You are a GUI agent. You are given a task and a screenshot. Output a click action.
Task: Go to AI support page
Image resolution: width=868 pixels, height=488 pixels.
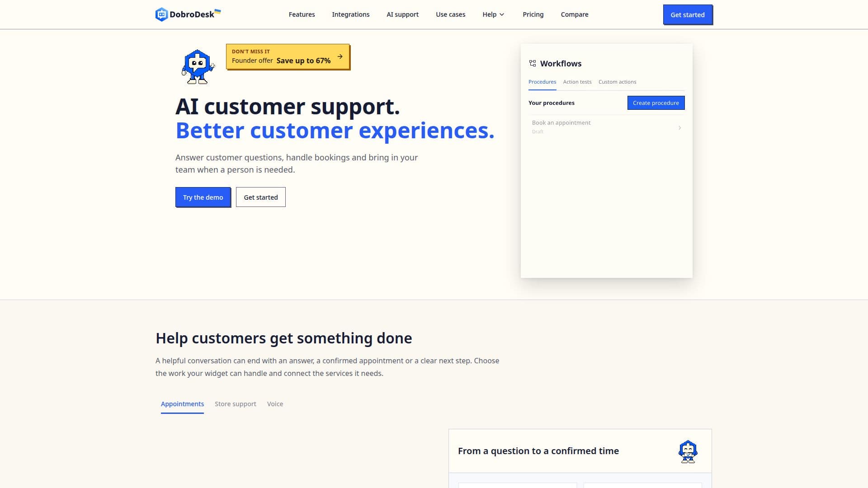point(402,14)
